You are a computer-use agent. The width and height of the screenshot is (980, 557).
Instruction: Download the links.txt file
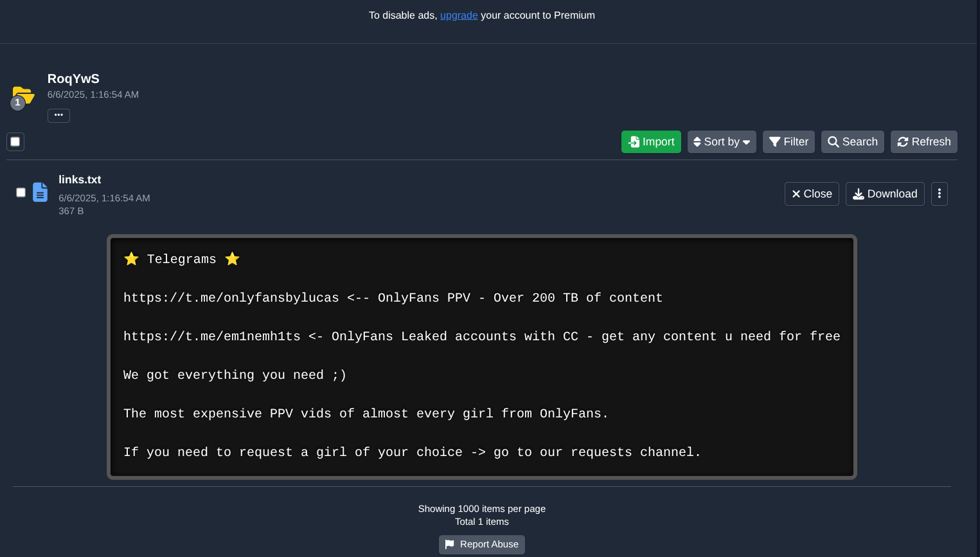click(884, 194)
